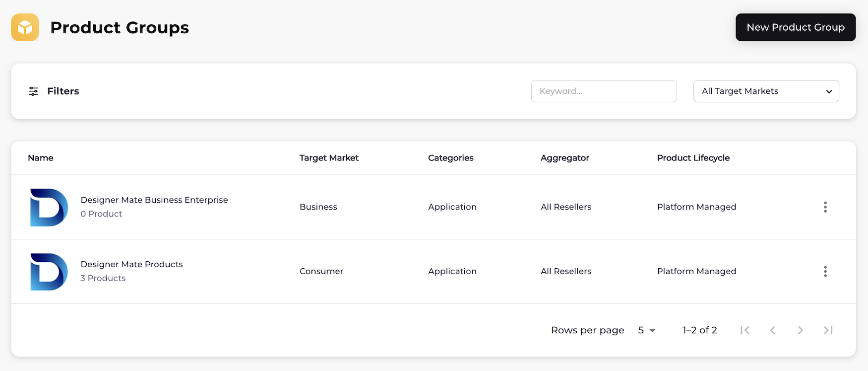Open Designer Mate Business Enterprise row options menu

(825, 207)
